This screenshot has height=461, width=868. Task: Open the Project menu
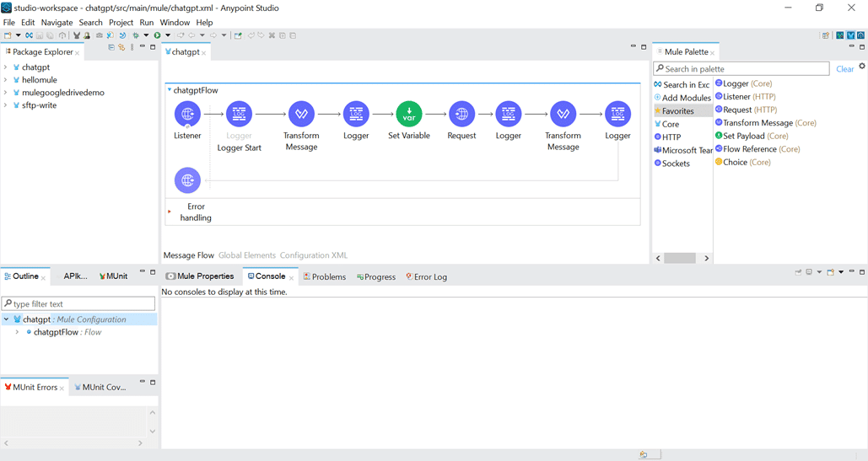pos(121,23)
